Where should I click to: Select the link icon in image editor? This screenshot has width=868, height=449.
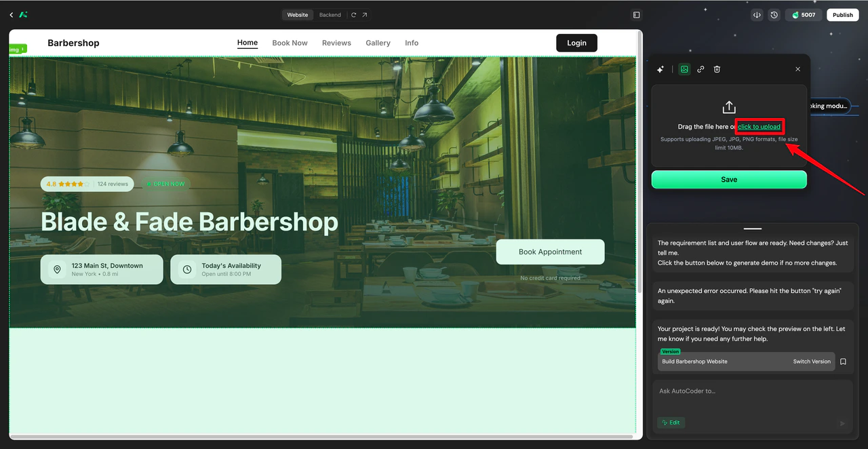[701, 69]
